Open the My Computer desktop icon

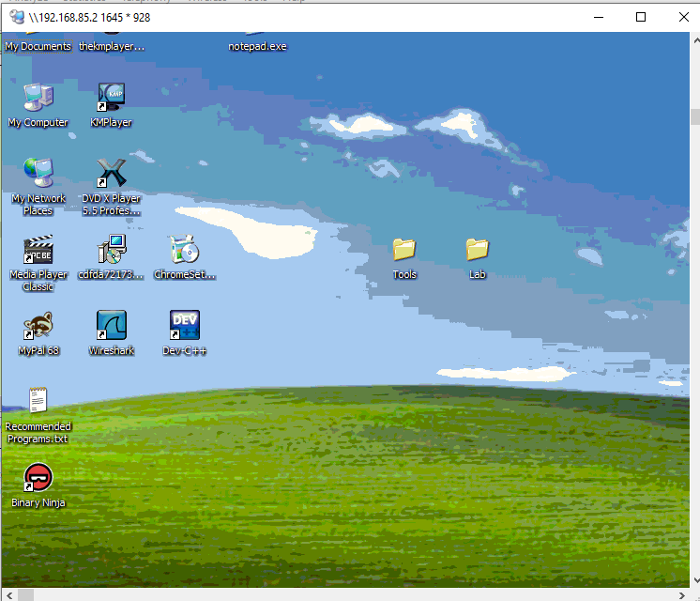[x=38, y=98]
